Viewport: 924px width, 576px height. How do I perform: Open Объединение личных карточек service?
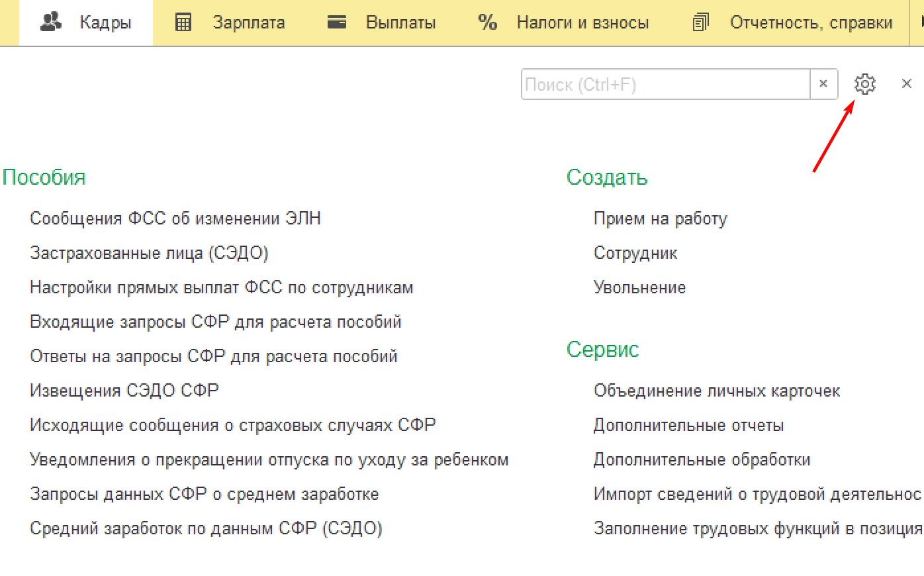coord(717,391)
